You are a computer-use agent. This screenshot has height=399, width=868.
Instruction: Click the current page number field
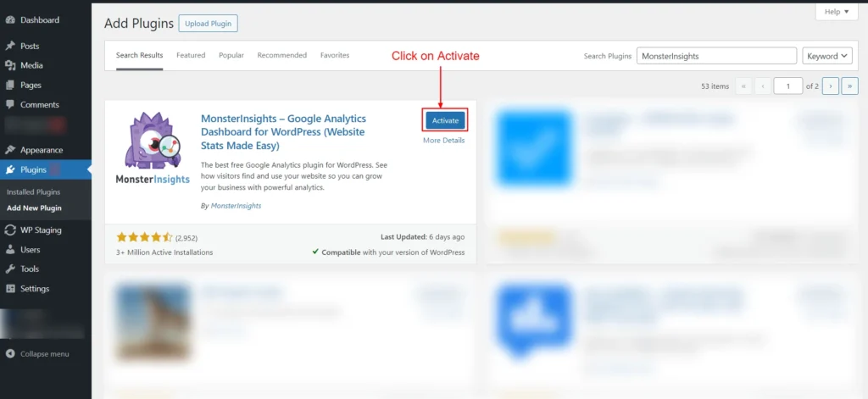pyautogui.click(x=787, y=86)
